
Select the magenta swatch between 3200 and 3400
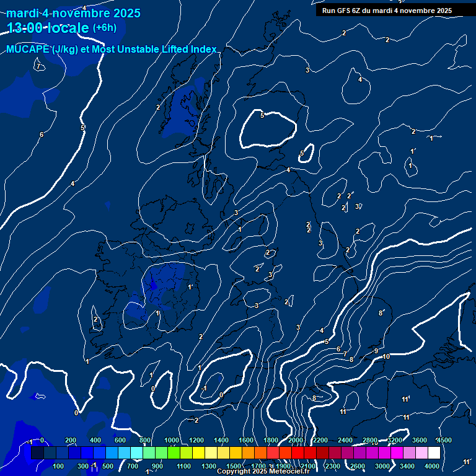point(397,452)
